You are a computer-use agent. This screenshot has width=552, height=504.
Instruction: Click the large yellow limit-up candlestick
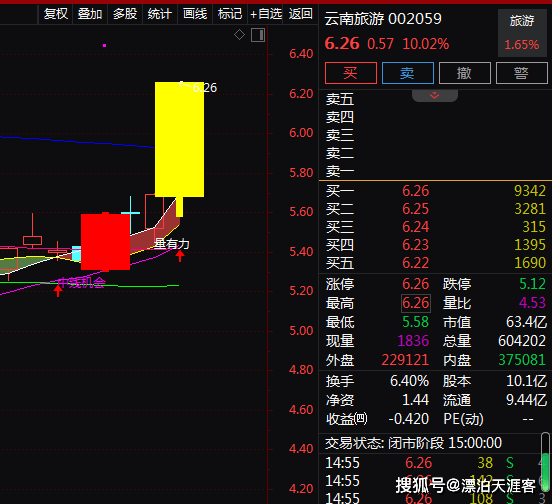[x=180, y=139]
